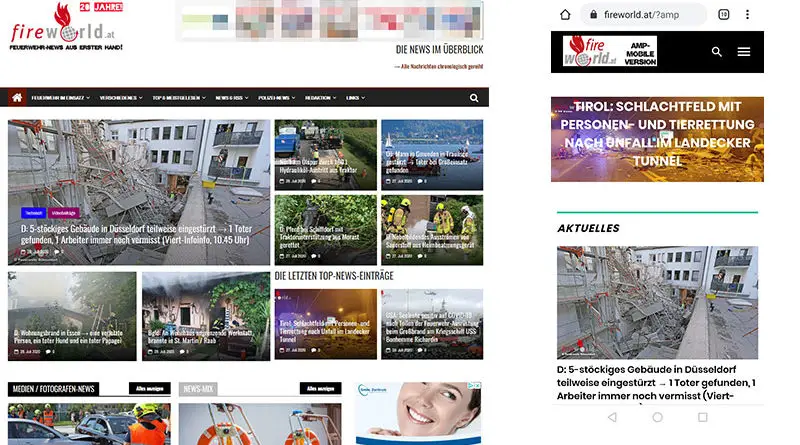Expand the Polizei-News dropdown menu

[x=273, y=98]
